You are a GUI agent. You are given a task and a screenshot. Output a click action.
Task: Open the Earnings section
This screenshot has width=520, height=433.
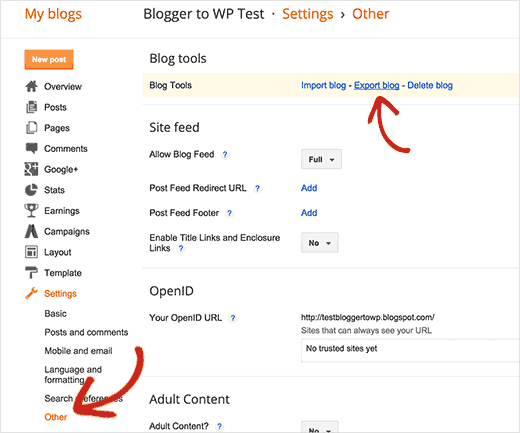[x=62, y=211]
